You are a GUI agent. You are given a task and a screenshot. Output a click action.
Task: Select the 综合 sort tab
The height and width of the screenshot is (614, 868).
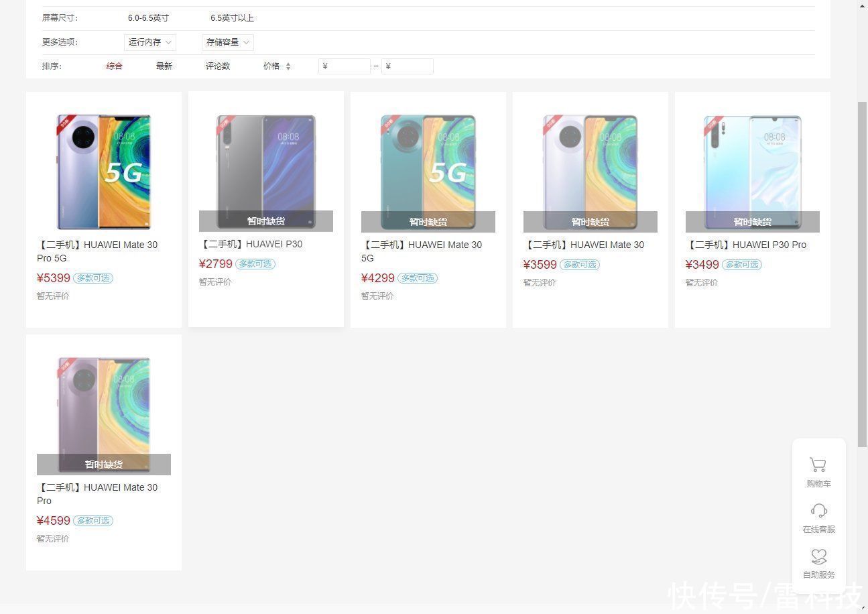114,66
